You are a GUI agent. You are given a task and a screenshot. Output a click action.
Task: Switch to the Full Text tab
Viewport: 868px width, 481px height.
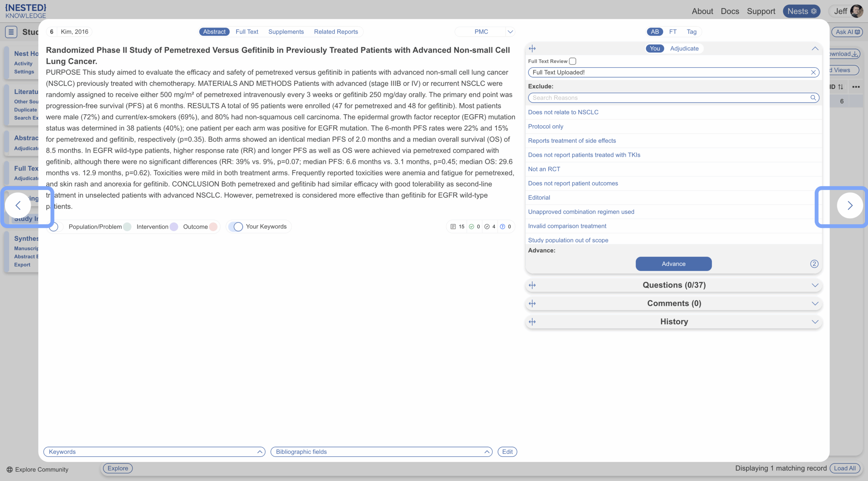pyautogui.click(x=247, y=32)
